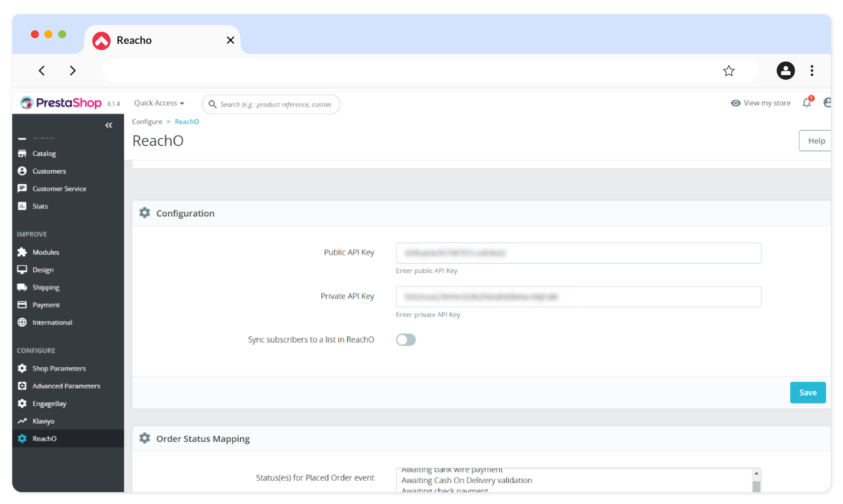Click the notifications bell icon
This screenshot has width=843, height=504.
tap(807, 103)
